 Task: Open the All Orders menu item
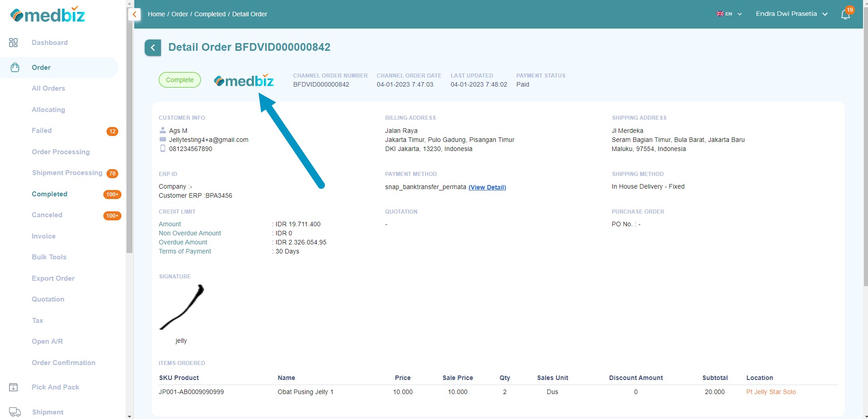tap(49, 88)
